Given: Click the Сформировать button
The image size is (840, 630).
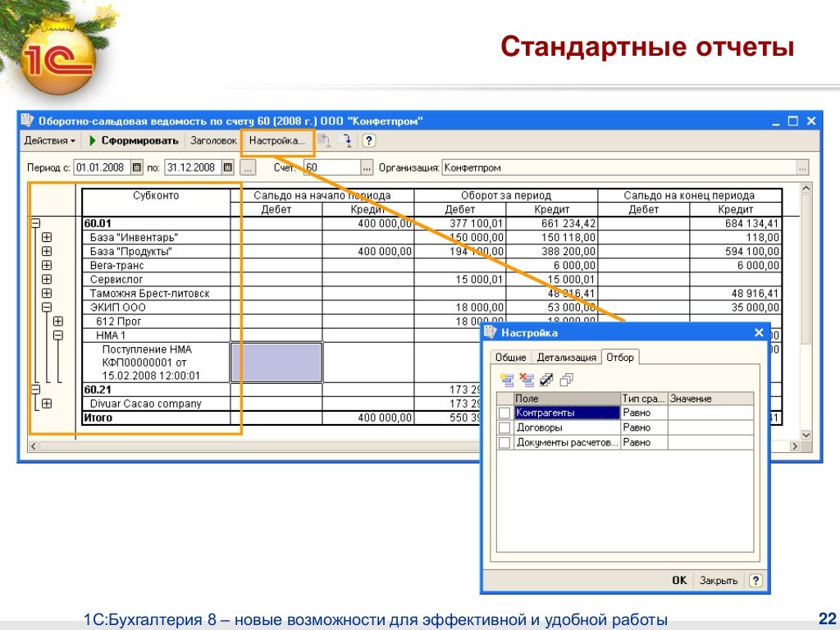Looking at the screenshot, I should (x=134, y=141).
